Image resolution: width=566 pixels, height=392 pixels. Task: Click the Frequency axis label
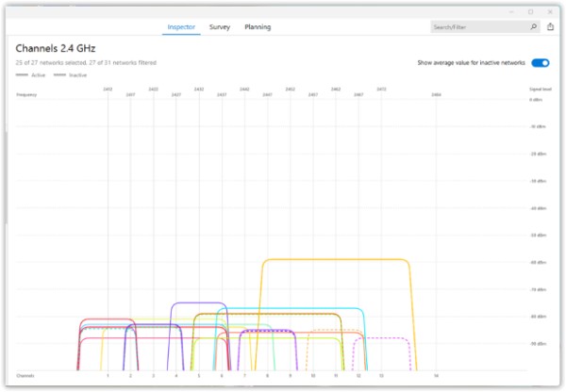(x=26, y=94)
